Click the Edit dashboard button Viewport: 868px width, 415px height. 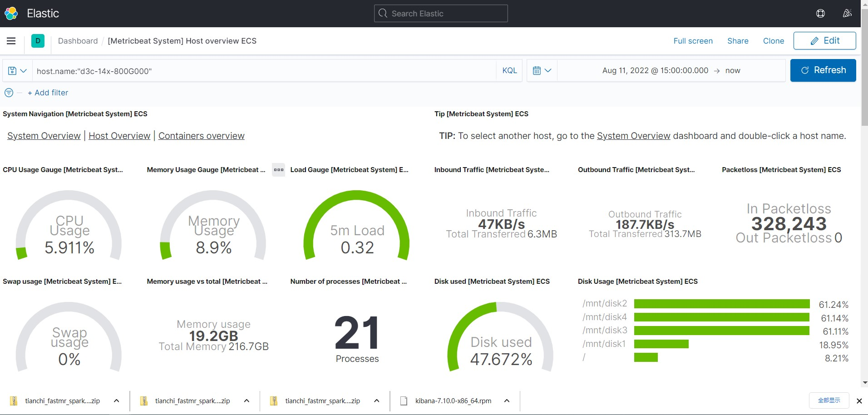click(824, 40)
